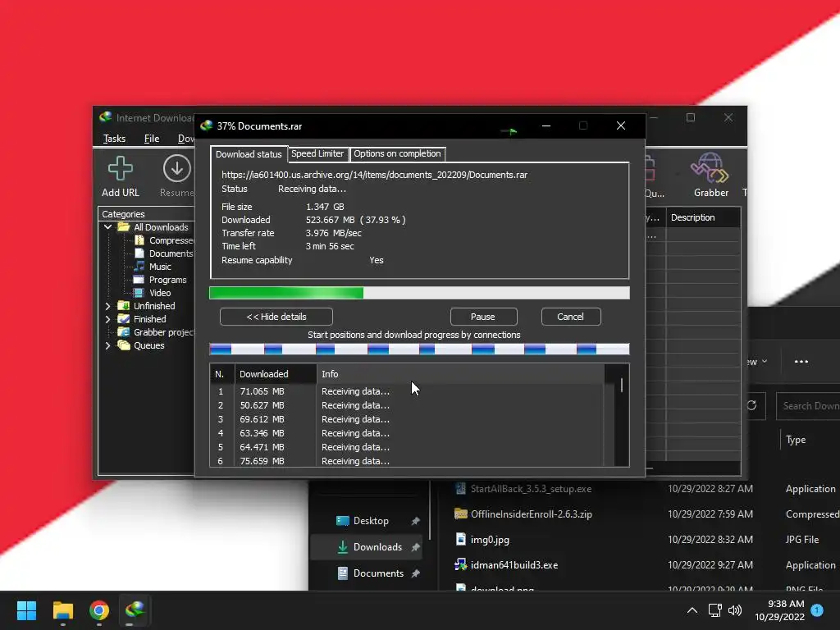840x630 pixels.
Task: Cancel the current download
Action: 571,317
